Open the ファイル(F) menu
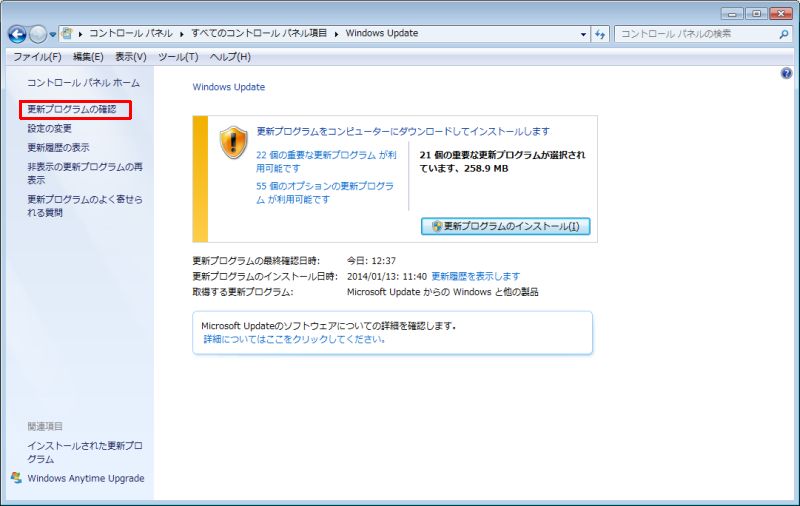This screenshot has height=506, width=800. point(37,57)
